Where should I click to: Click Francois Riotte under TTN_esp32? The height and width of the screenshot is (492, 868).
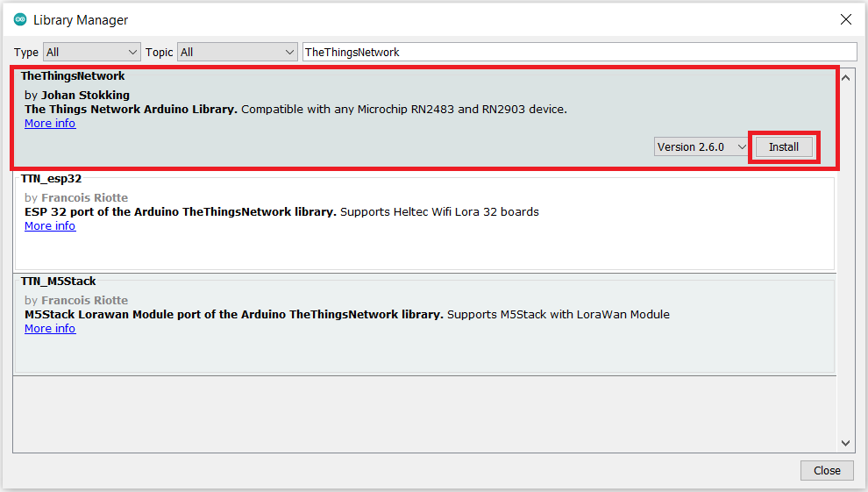click(84, 197)
